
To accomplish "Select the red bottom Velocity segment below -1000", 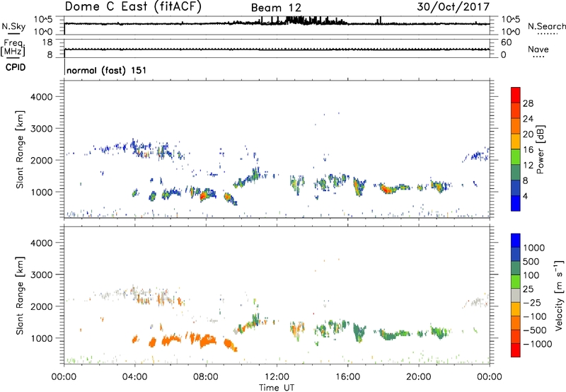I will pos(516,350).
